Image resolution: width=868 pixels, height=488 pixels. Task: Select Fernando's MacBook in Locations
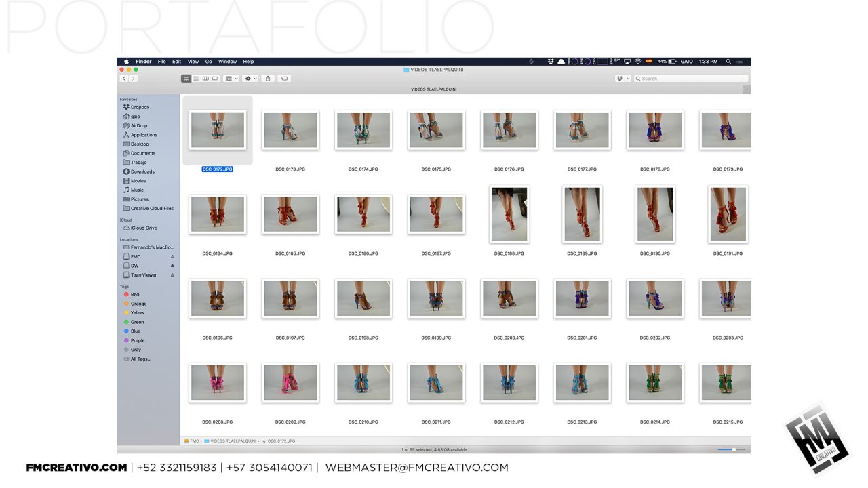pyautogui.click(x=149, y=247)
